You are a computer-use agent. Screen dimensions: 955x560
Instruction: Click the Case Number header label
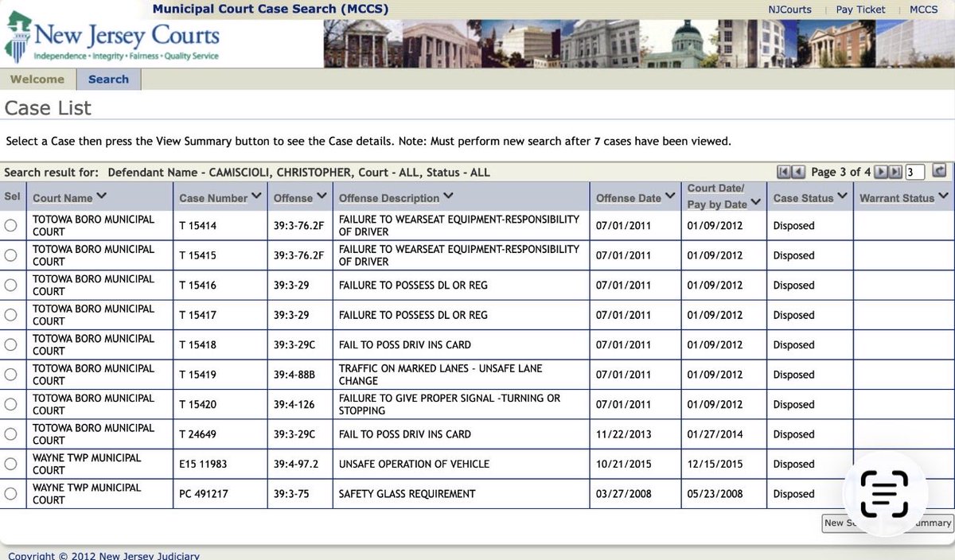(x=213, y=198)
